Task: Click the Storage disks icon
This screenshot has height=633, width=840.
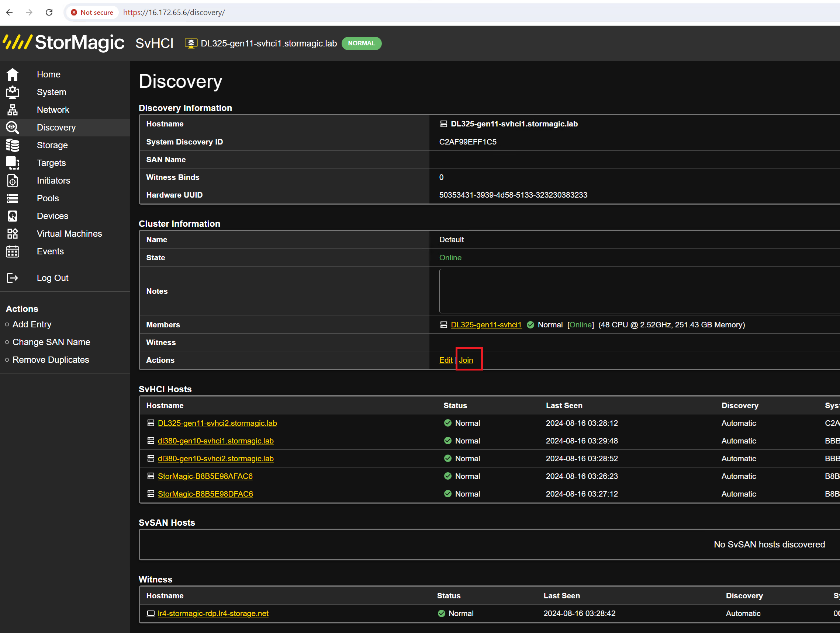Action: pos(13,145)
